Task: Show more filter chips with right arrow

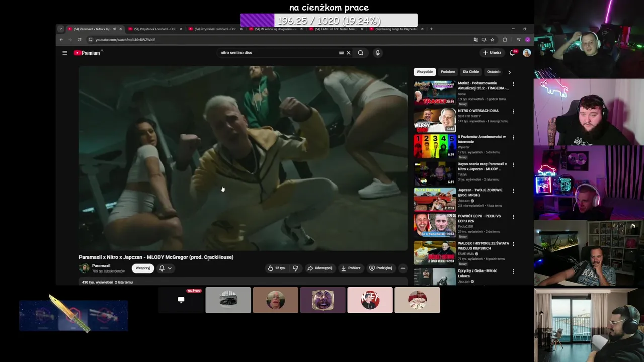Action: tap(509, 72)
